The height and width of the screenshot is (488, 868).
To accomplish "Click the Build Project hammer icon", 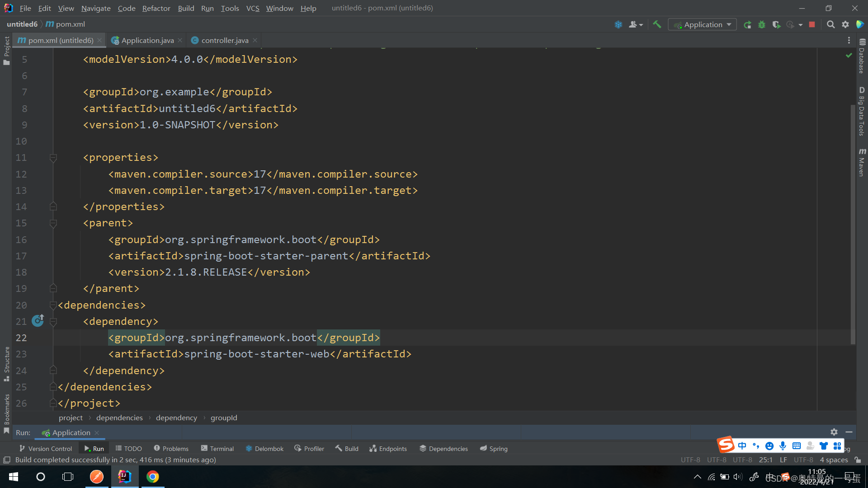I will 657,24.
